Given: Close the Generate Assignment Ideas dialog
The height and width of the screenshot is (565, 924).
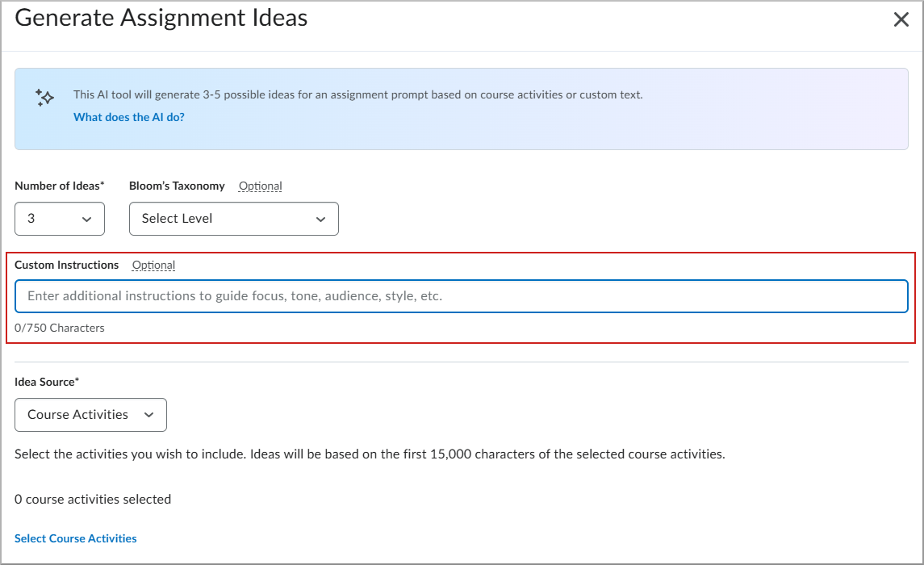Looking at the screenshot, I should click(x=901, y=19).
